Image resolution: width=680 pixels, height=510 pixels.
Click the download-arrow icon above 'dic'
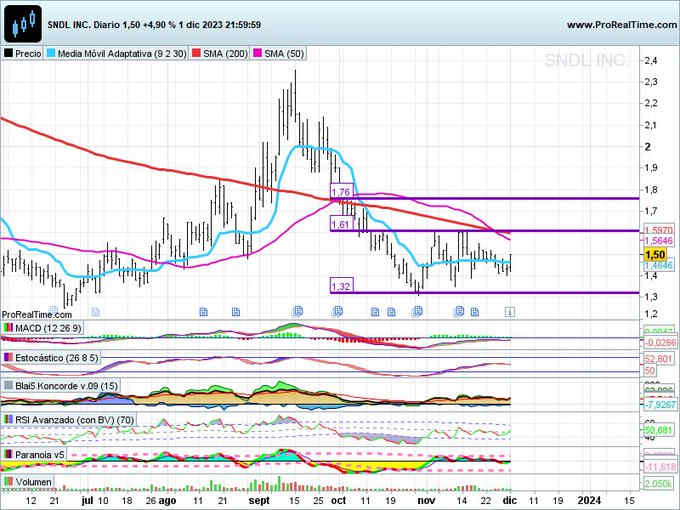pos(510,312)
